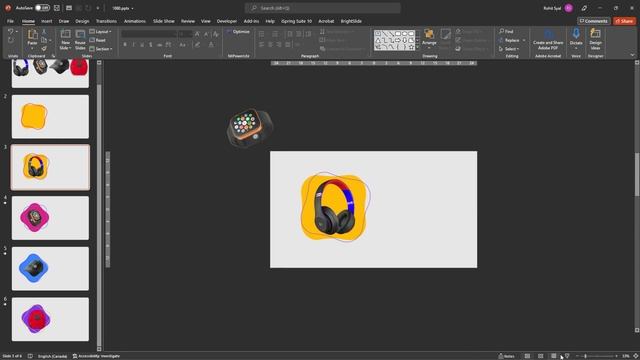The width and height of the screenshot is (640, 360).
Task: Click the pen icon next to the avatar
Action: (584, 8)
